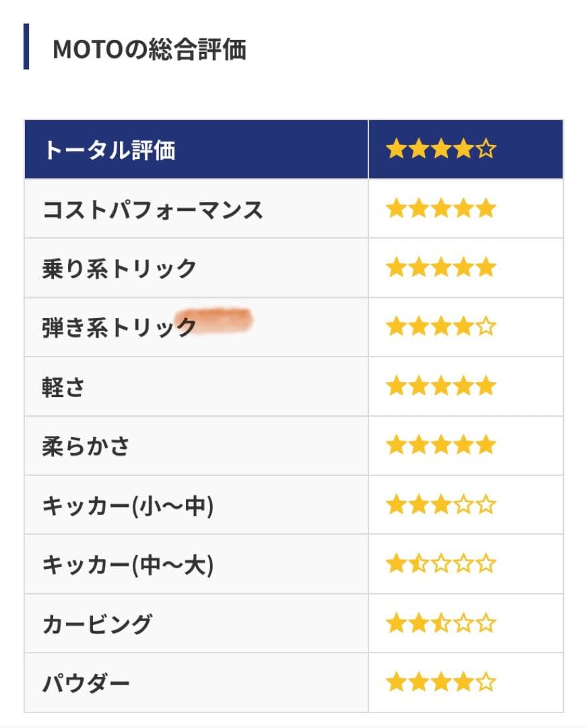This screenshot has width=588, height=728.
Task: Click the カービング row label
Action: click(97, 625)
